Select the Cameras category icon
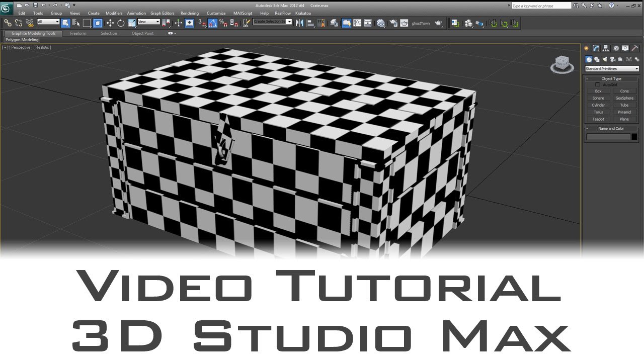 (613, 59)
